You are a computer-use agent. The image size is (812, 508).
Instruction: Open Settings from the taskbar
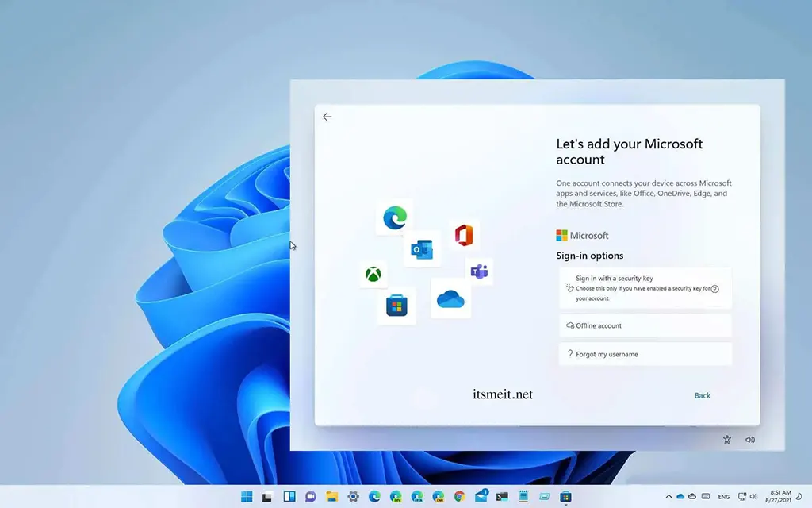[x=353, y=498]
